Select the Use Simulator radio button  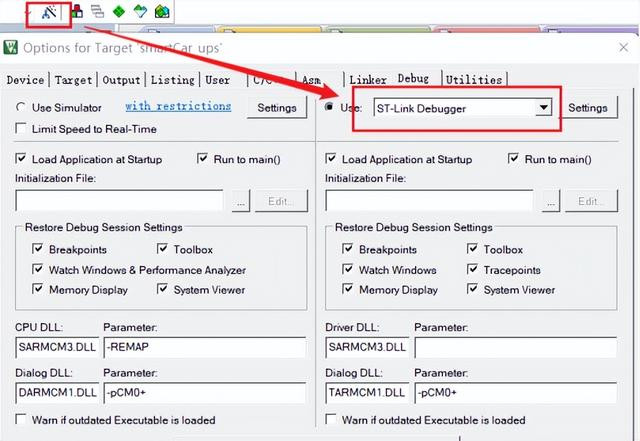[x=20, y=107]
